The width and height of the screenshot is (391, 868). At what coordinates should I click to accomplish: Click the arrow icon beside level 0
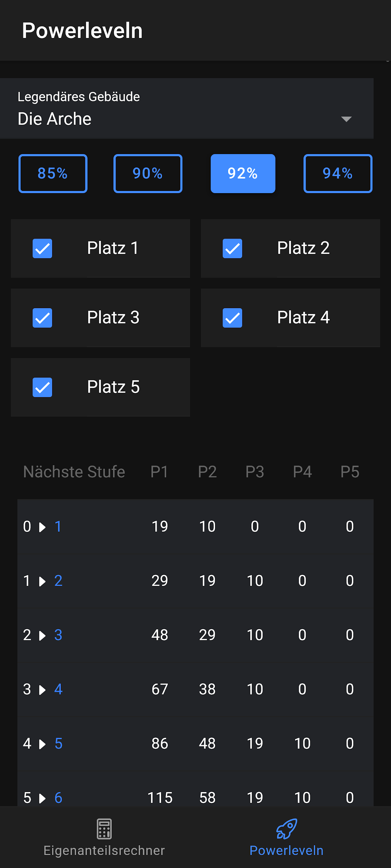coord(42,527)
